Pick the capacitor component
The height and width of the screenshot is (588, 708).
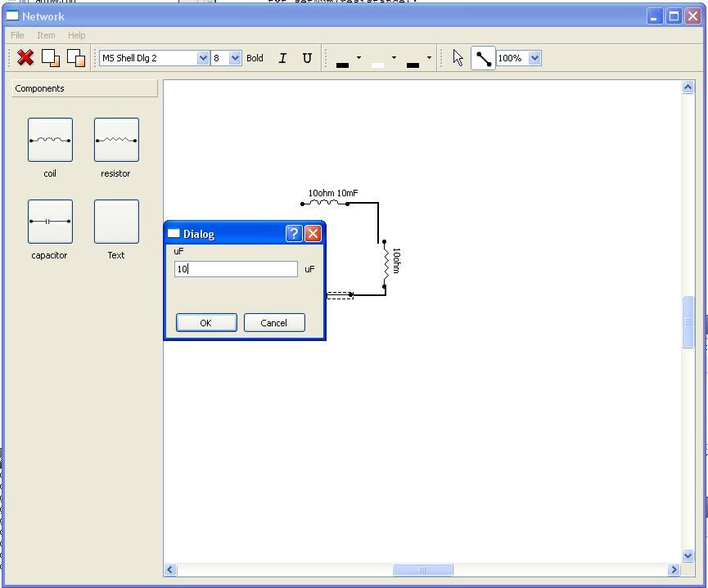click(x=50, y=222)
